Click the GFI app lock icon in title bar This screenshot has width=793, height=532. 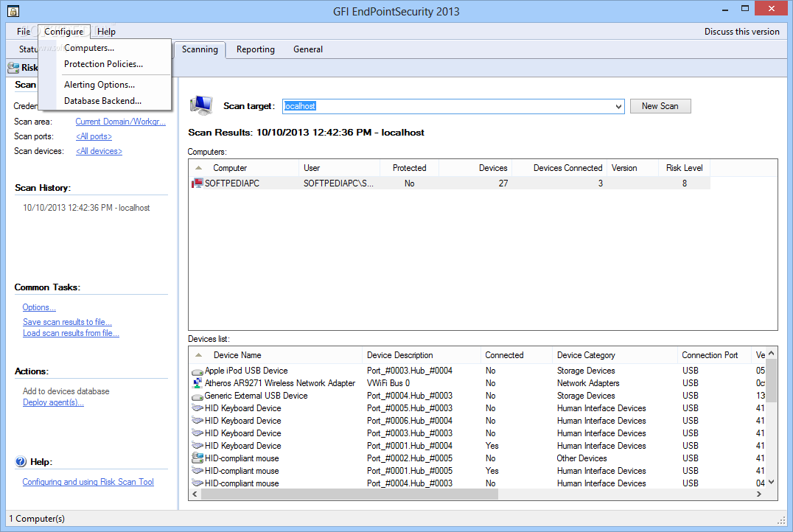click(x=13, y=10)
